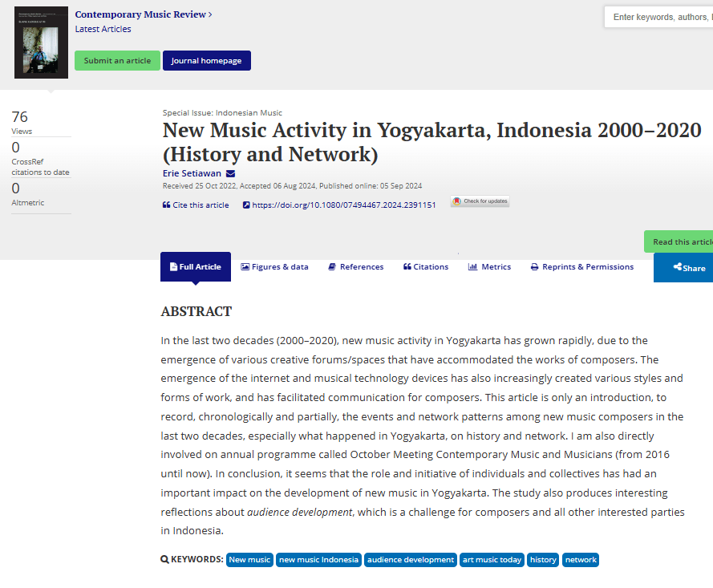Click the Check for updates badge
This screenshot has height=588, width=713.
pyautogui.click(x=480, y=201)
